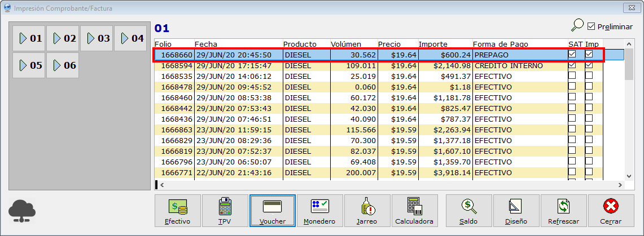644x236 pixels.
Task: Switch to pump 05
Action: click(x=29, y=65)
